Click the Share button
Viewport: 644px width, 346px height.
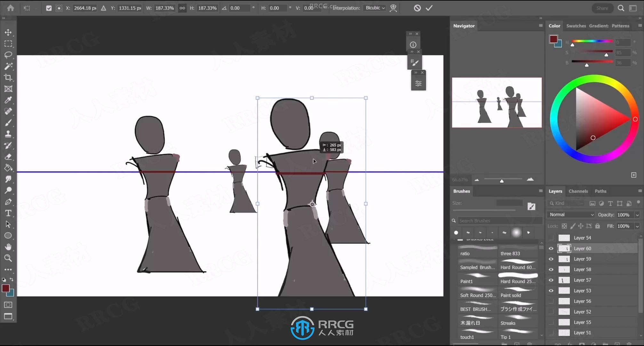click(602, 8)
